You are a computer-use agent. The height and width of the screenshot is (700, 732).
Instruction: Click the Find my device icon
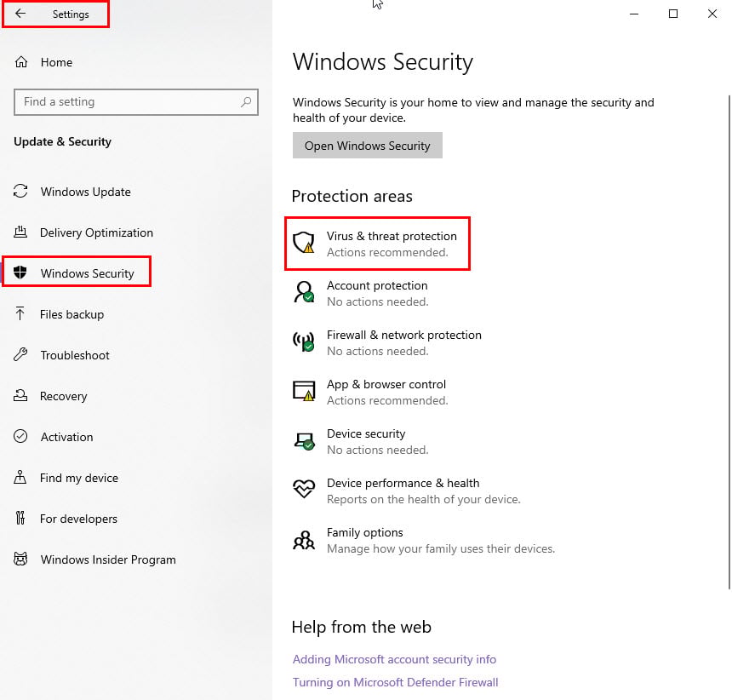click(x=20, y=477)
